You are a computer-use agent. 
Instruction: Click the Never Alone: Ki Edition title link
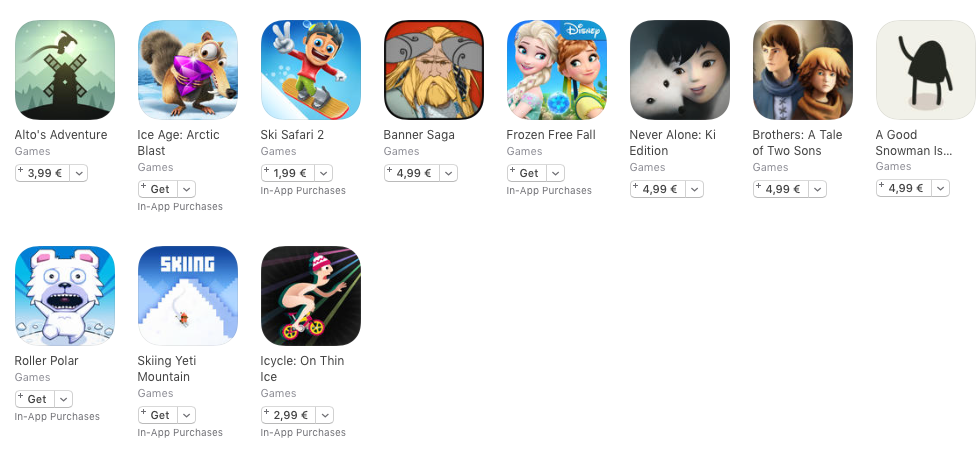click(672, 142)
